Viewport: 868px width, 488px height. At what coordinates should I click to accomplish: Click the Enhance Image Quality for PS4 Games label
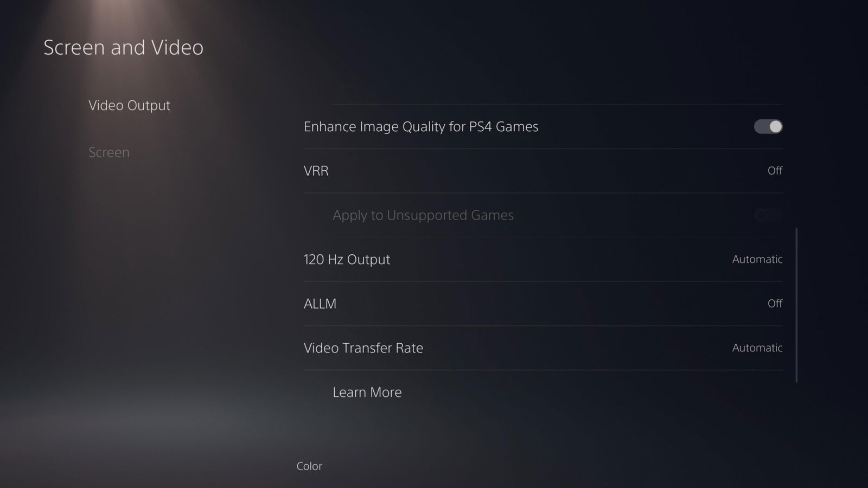421,126
